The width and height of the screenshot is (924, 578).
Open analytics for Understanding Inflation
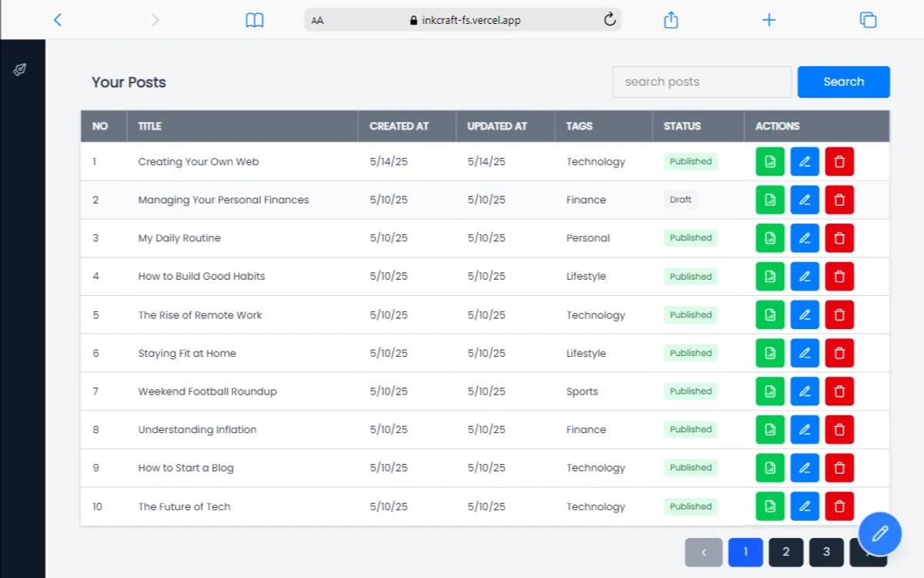[770, 429]
